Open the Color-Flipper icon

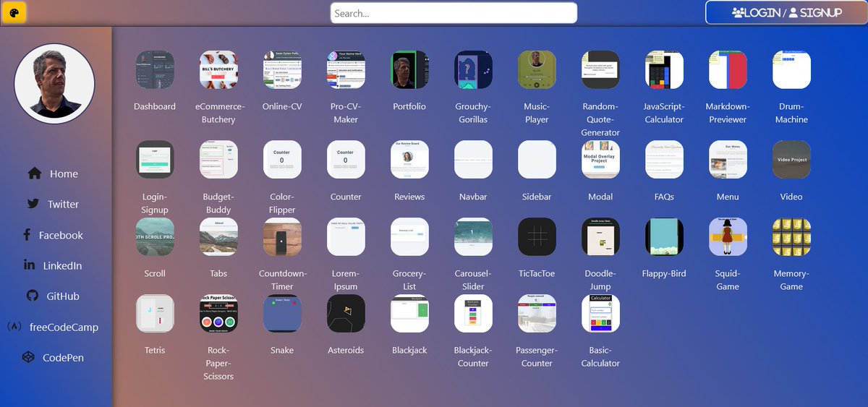click(282, 160)
